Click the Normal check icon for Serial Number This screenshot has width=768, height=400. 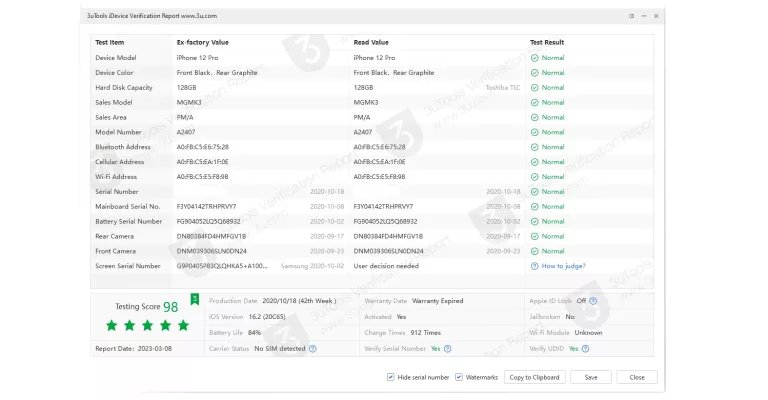point(534,191)
